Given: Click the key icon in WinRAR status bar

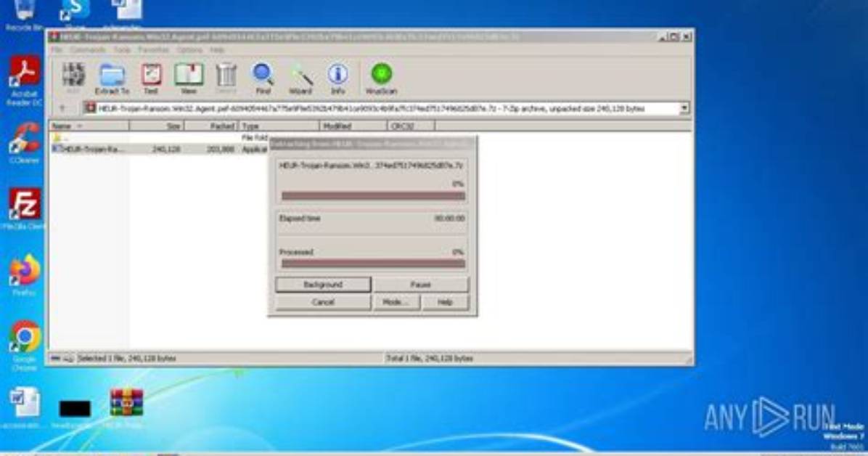Looking at the screenshot, I should coord(68,359).
